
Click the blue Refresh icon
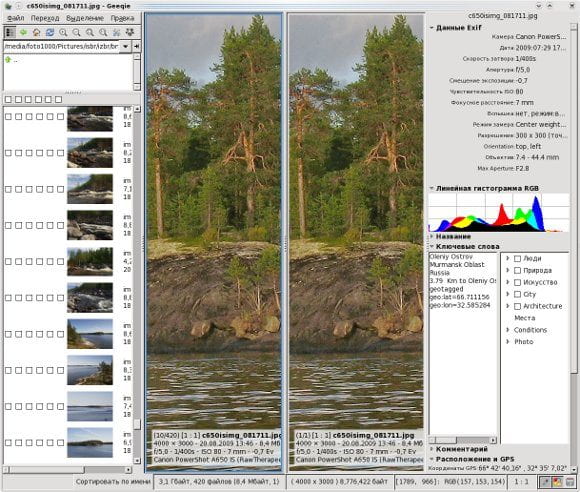[50, 32]
